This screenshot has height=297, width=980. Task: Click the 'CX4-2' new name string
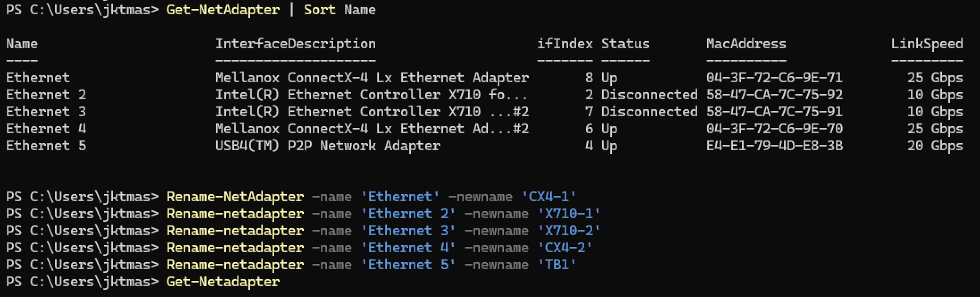(565, 248)
